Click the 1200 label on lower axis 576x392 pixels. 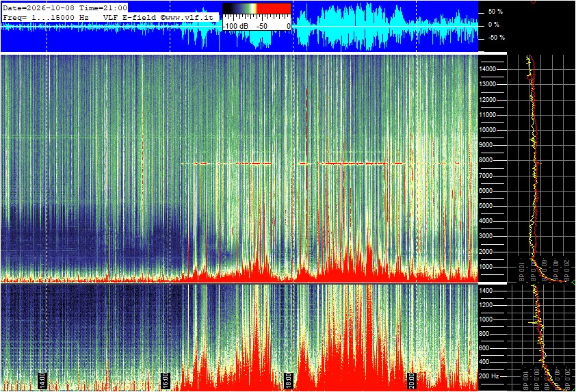486,305
